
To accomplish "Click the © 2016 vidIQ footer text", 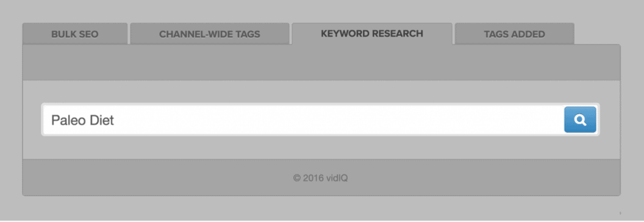I will 320,178.
